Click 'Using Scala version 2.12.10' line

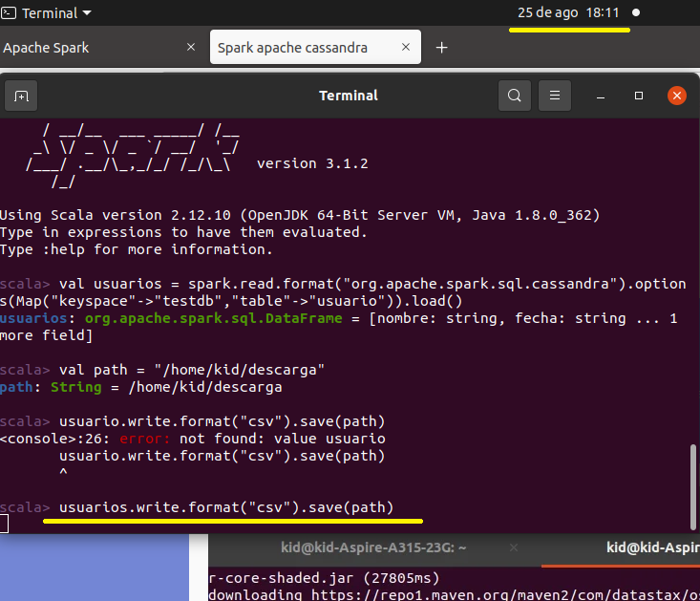click(300, 215)
